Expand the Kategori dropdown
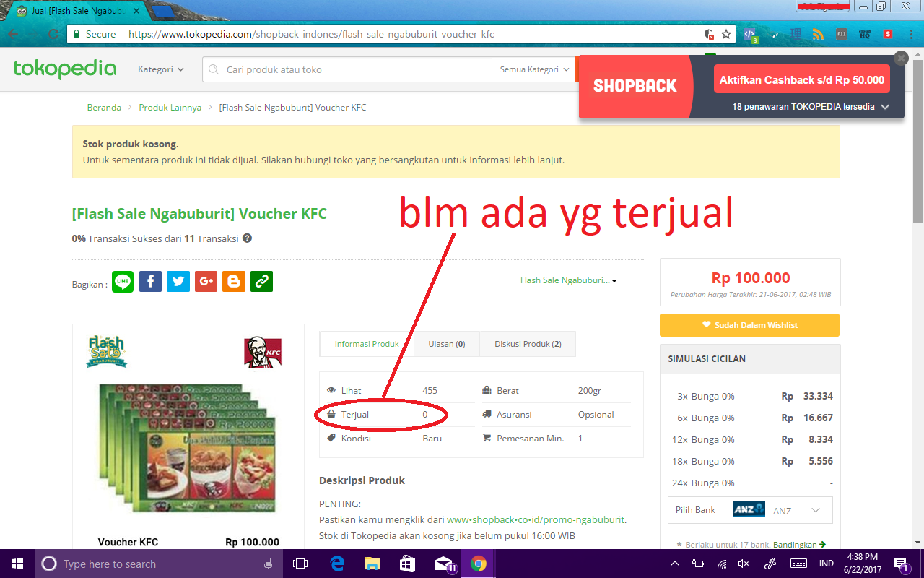The width and height of the screenshot is (924, 578). pyautogui.click(x=161, y=69)
